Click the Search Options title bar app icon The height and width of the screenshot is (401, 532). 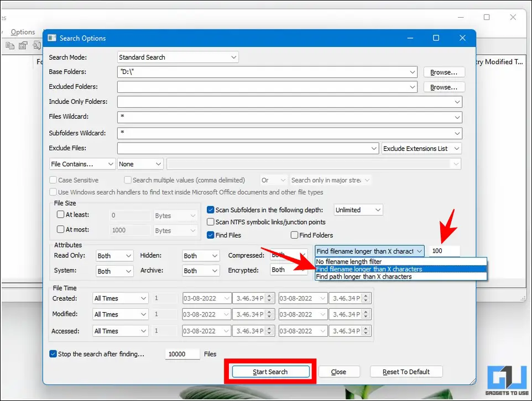pos(52,38)
